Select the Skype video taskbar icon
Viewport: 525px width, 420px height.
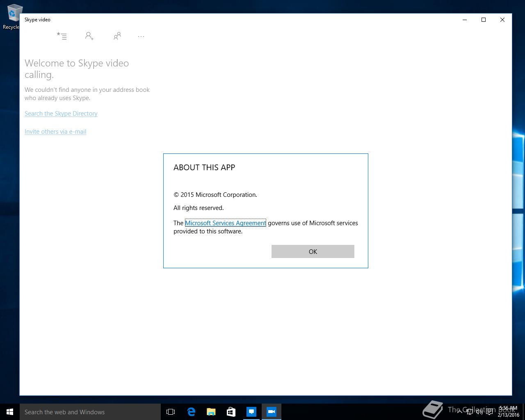[x=271, y=412]
